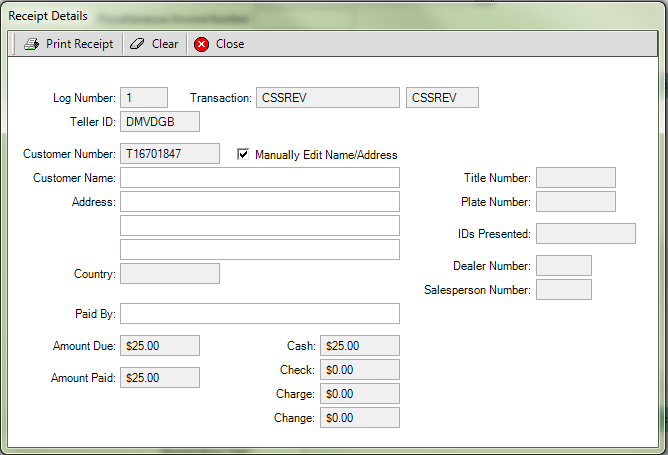This screenshot has height=455, width=668.
Task: Click the red Close icon
Action: [201, 44]
